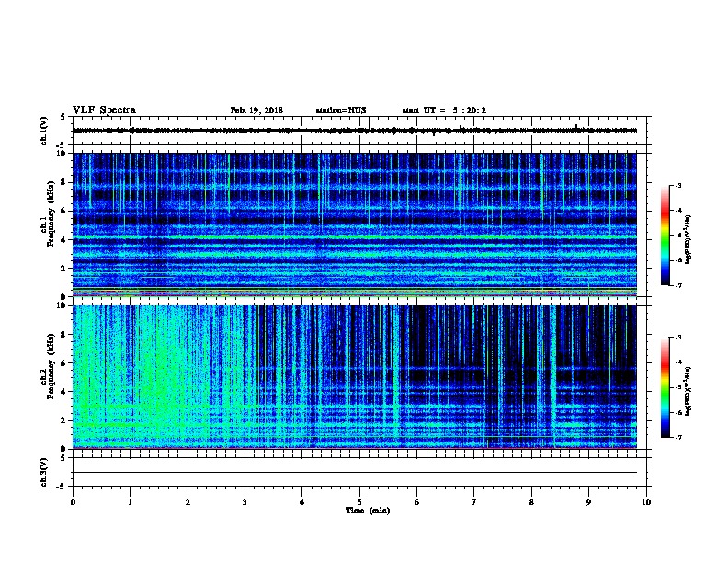
Task: Click the ch.2 color scale "-7" label
Action: (x=677, y=437)
